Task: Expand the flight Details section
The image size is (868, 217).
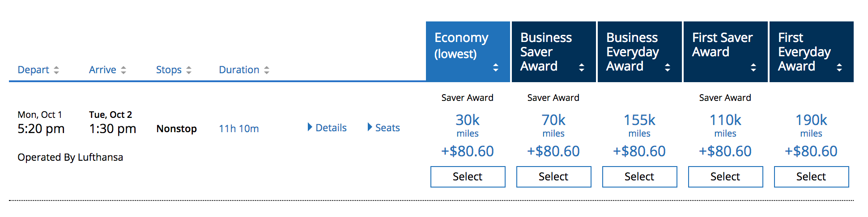Action: 328,128
